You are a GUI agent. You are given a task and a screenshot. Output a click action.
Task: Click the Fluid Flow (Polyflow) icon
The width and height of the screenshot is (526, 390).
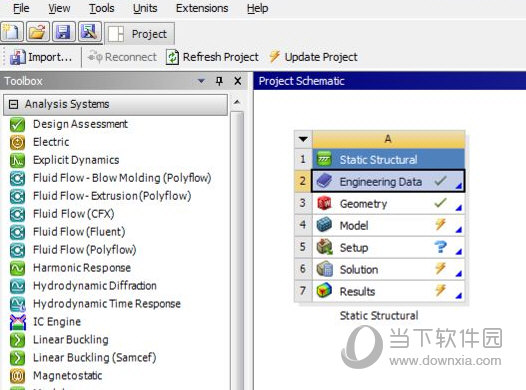coord(17,250)
